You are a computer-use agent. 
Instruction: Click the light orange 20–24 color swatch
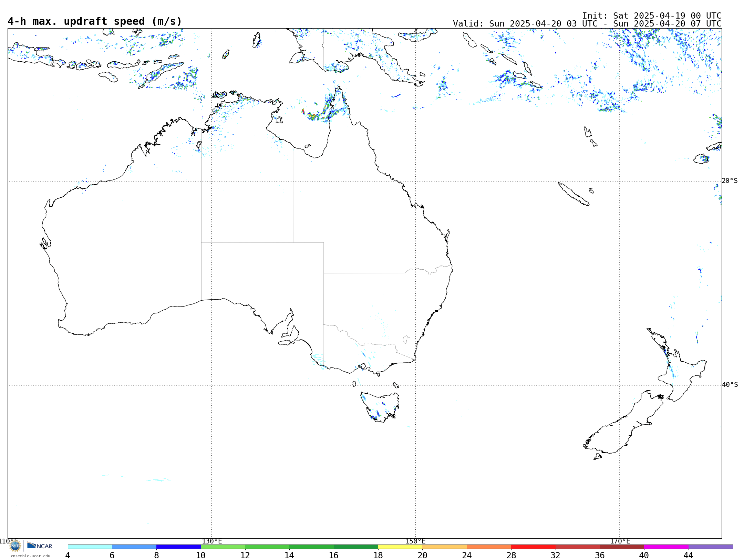[445, 547]
